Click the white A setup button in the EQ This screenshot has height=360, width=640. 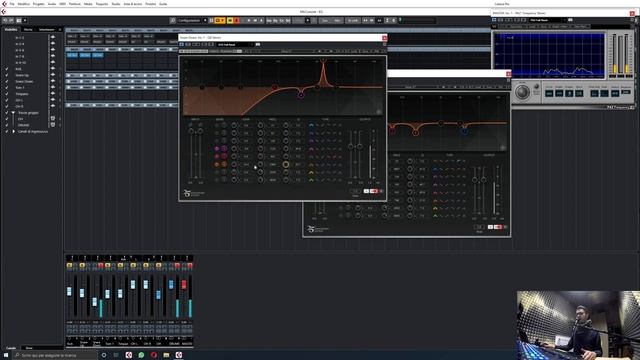366,191
